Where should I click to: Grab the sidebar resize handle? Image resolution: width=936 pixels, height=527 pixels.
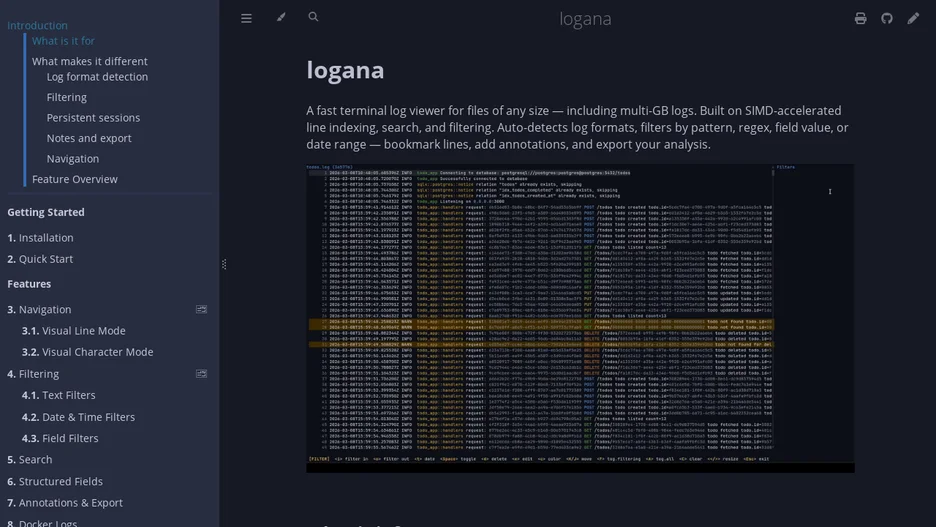pyautogui.click(x=223, y=264)
